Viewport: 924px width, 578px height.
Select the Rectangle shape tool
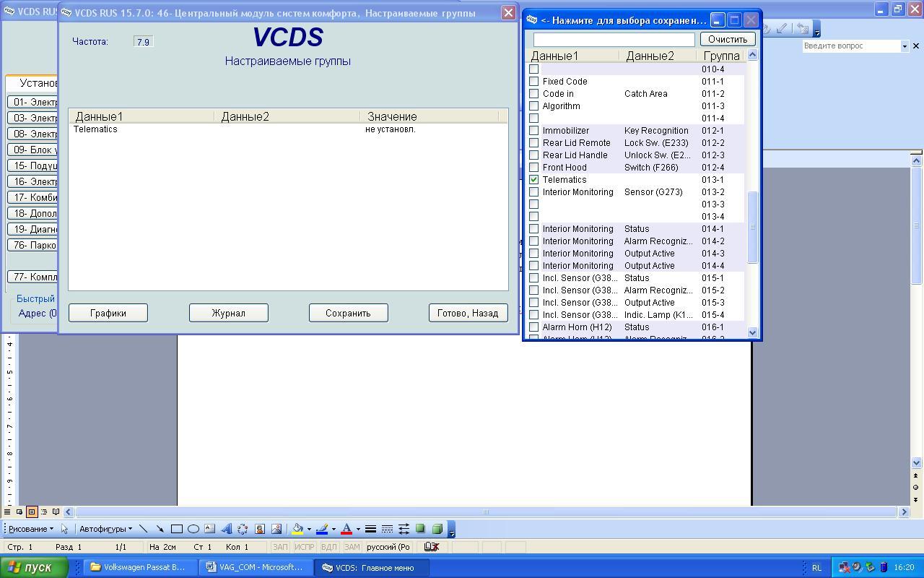[176, 529]
